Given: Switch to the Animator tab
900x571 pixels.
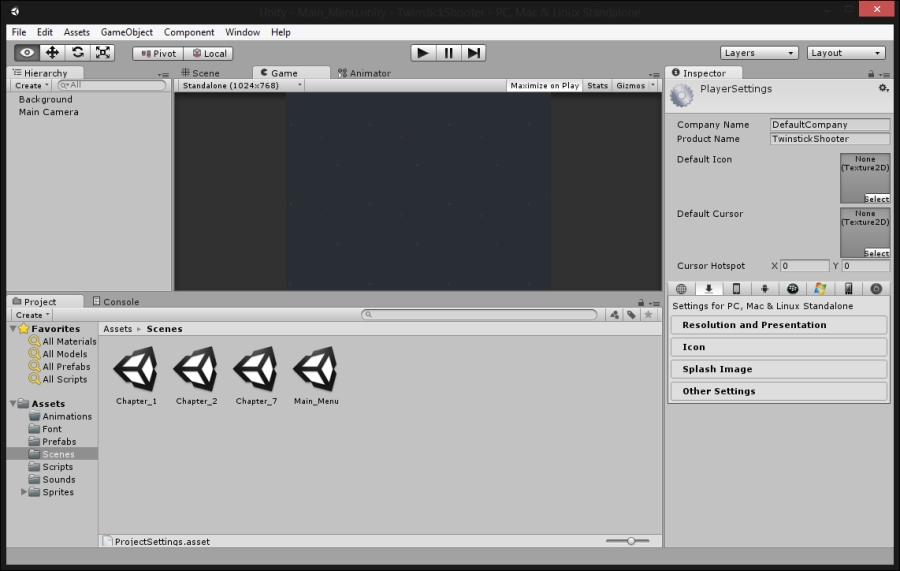Looking at the screenshot, I should point(364,73).
